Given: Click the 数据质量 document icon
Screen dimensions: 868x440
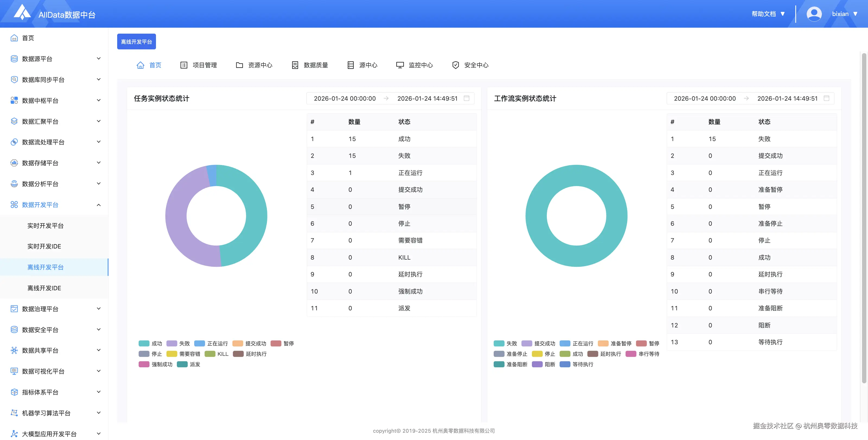Looking at the screenshot, I should [x=295, y=65].
